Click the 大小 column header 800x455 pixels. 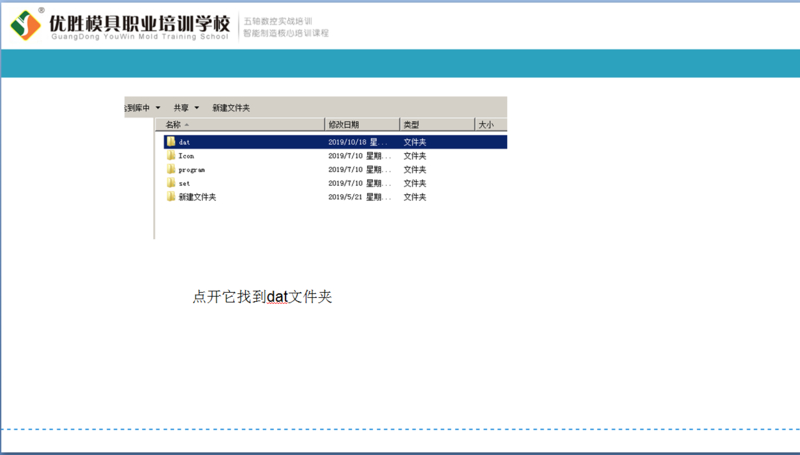pos(485,125)
